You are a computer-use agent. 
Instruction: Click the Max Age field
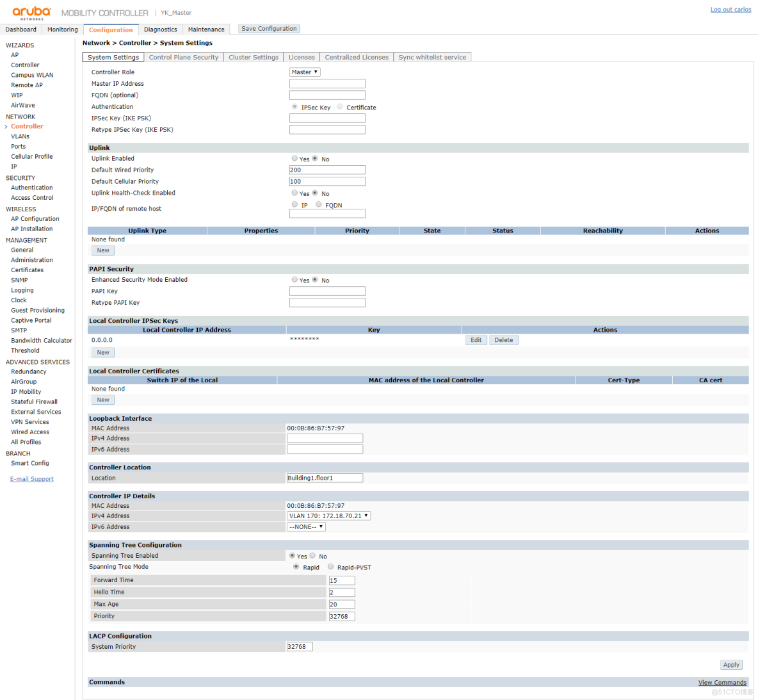click(x=342, y=605)
